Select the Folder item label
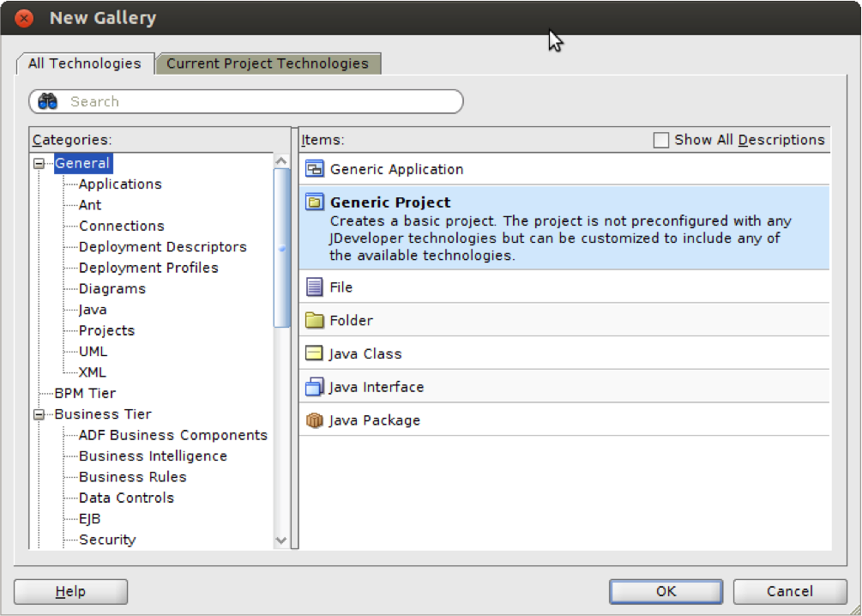 (352, 320)
